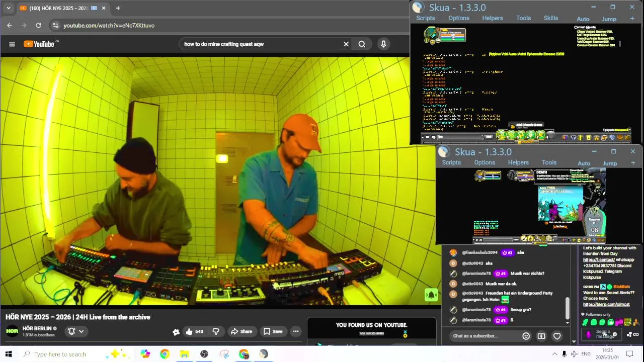Click the 14:35 clock in system tray
The image size is (644, 362).
(x=607, y=350)
